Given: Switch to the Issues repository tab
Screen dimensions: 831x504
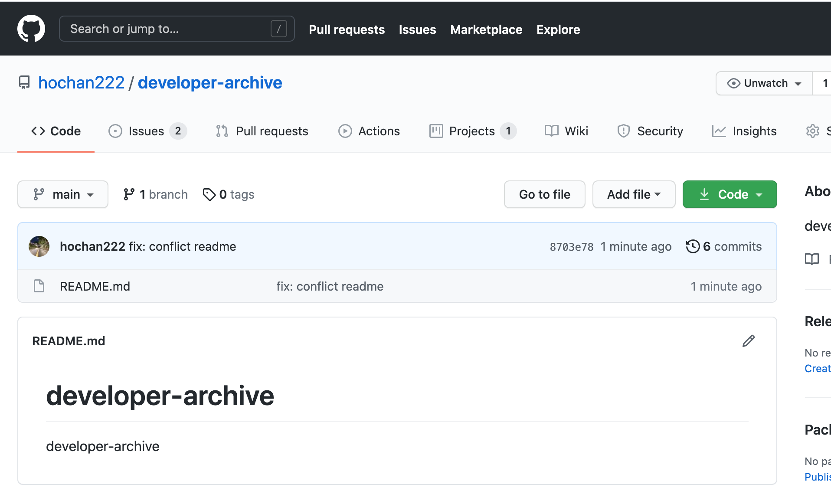Looking at the screenshot, I should click(147, 131).
